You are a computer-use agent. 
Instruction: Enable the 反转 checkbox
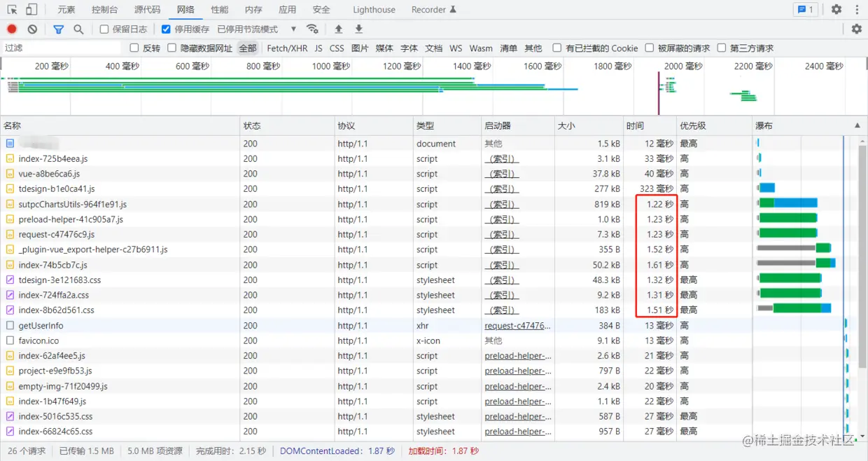(134, 48)
